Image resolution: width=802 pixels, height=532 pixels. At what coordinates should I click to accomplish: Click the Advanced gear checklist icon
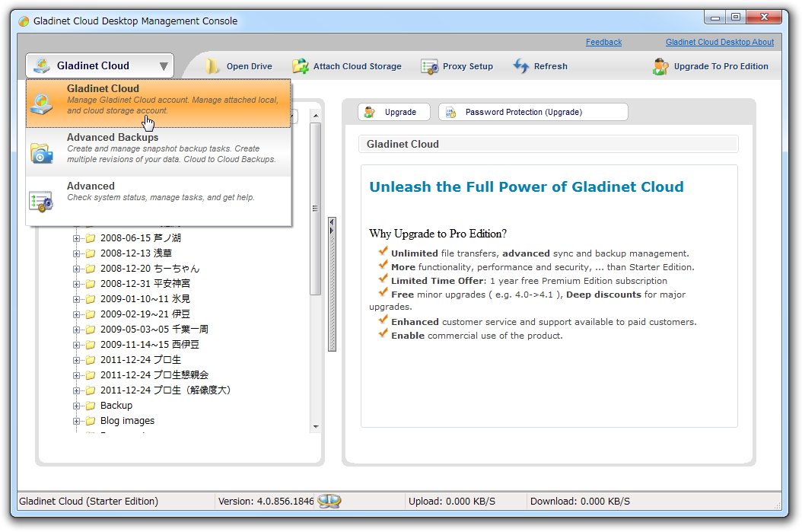pyautogui.click(x=41, y=201)
